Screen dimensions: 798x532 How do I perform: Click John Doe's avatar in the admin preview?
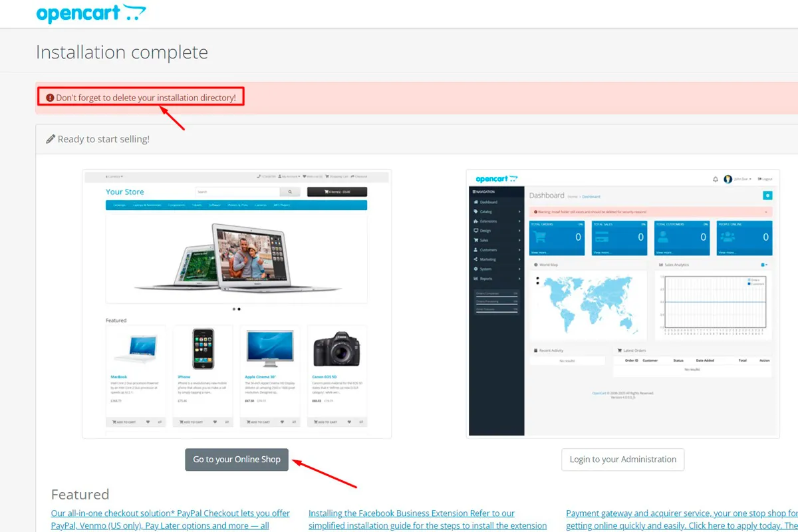(728, 179)
